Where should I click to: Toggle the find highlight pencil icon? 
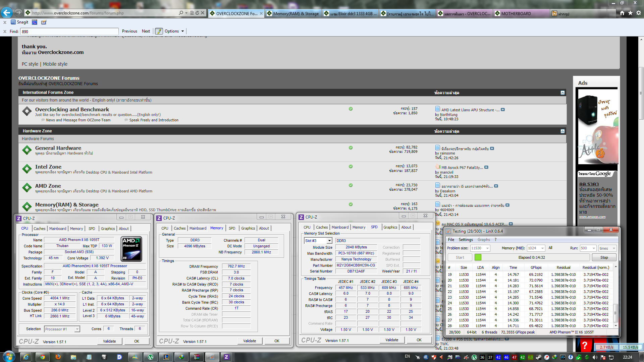tap(159, 31)
